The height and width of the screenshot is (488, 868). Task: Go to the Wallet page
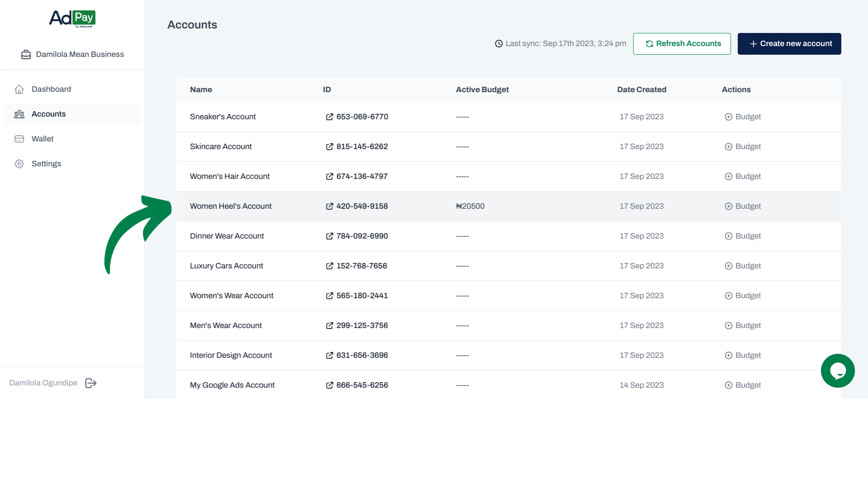coord(42,139)
